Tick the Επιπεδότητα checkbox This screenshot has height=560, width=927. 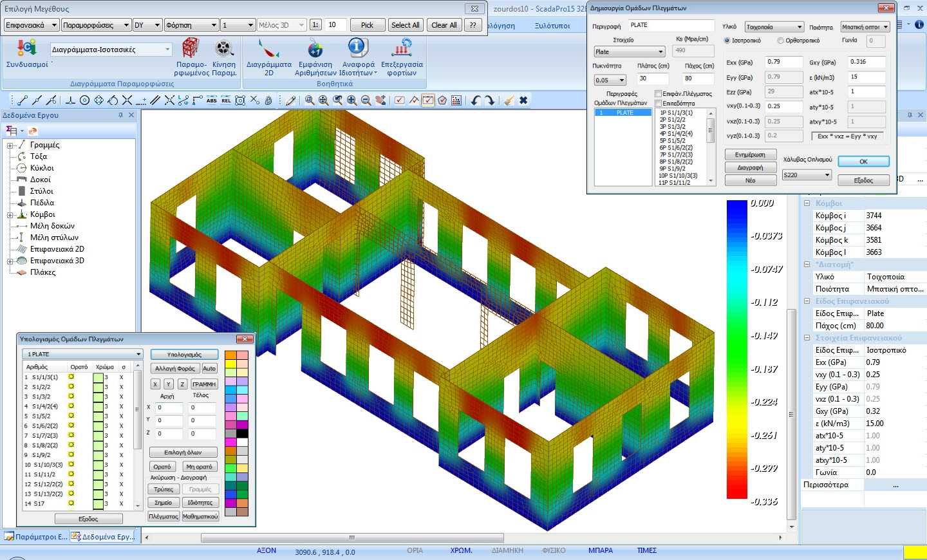(658, 104)
